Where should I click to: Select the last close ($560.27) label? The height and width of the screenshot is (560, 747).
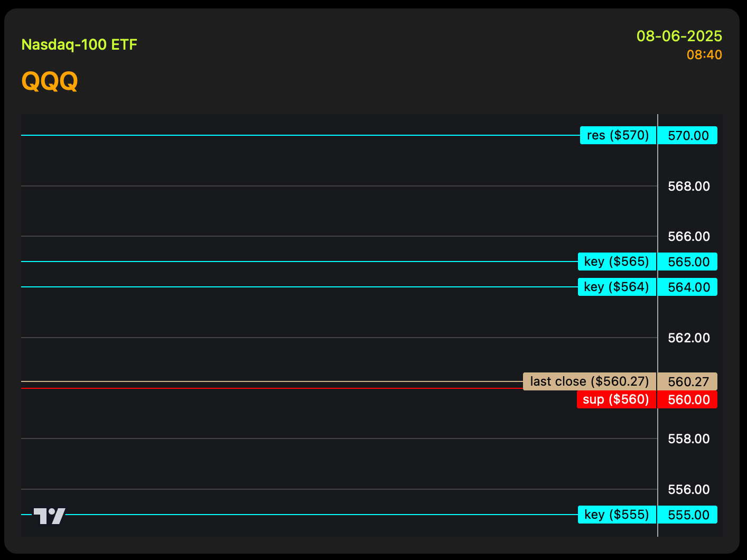pyautogui.click(x=589, y=381)
